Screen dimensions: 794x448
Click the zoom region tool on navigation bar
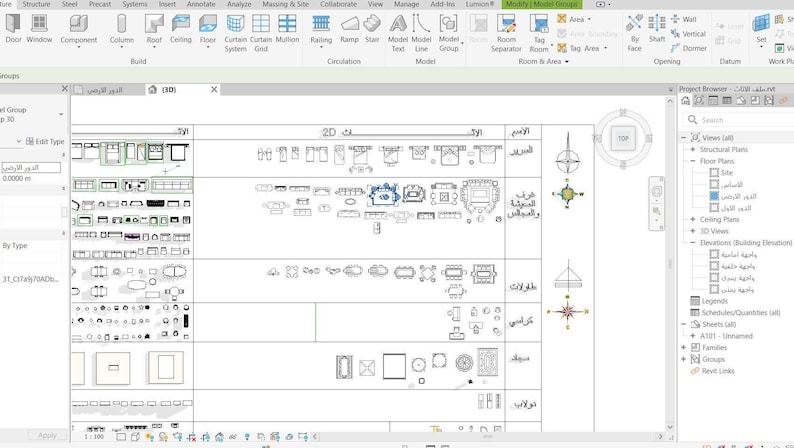point(657,211)
